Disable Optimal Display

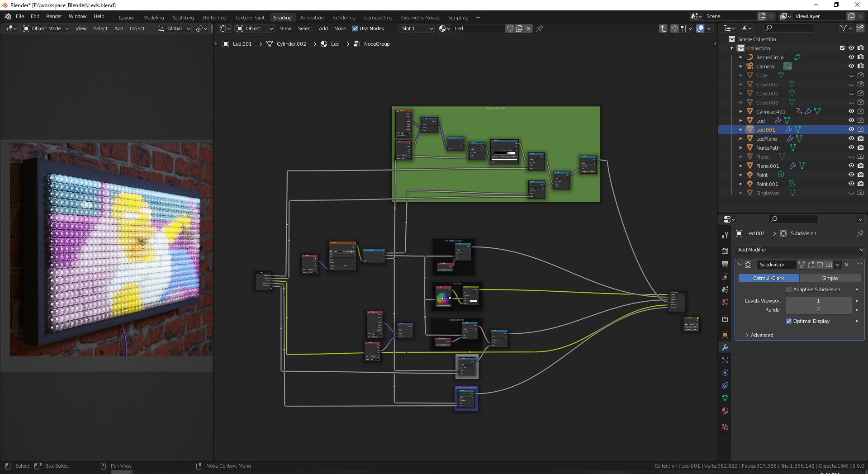[x=789, y=321]
